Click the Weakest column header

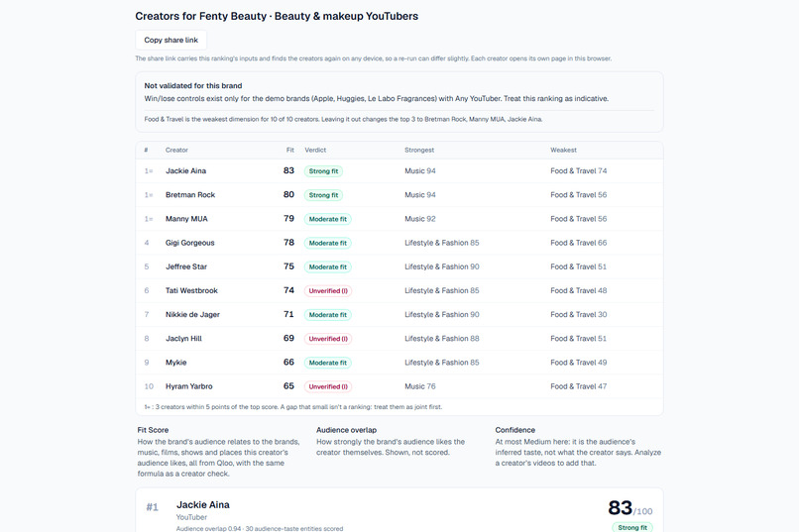(x=564, y=151)
